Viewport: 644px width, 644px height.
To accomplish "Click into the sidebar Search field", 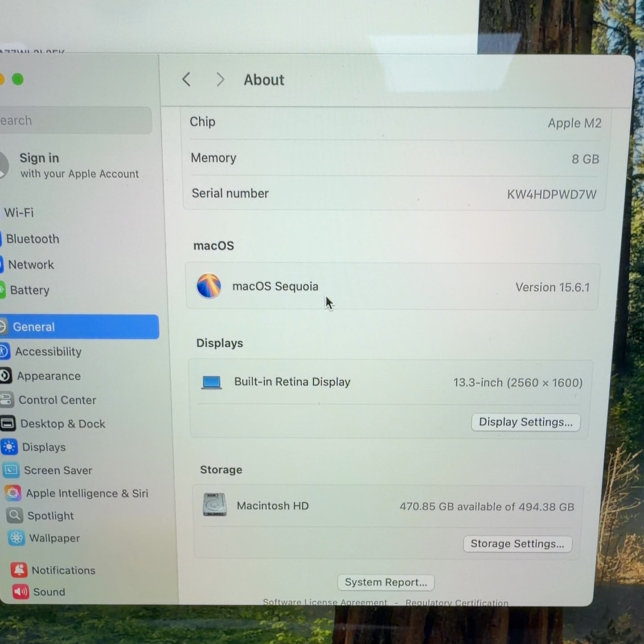I will 76,120.
